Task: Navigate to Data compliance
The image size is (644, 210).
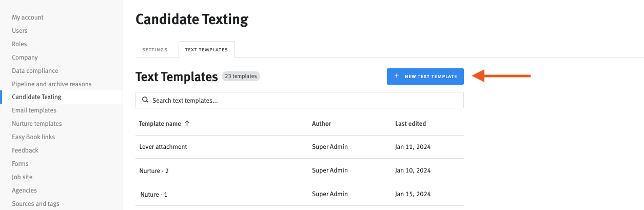Action: pyautogui.click(x=35, y=71)
